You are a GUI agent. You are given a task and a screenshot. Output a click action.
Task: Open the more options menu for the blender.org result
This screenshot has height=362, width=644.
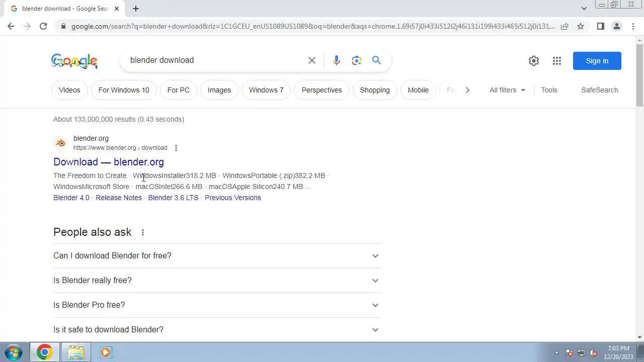click(176, 148)
